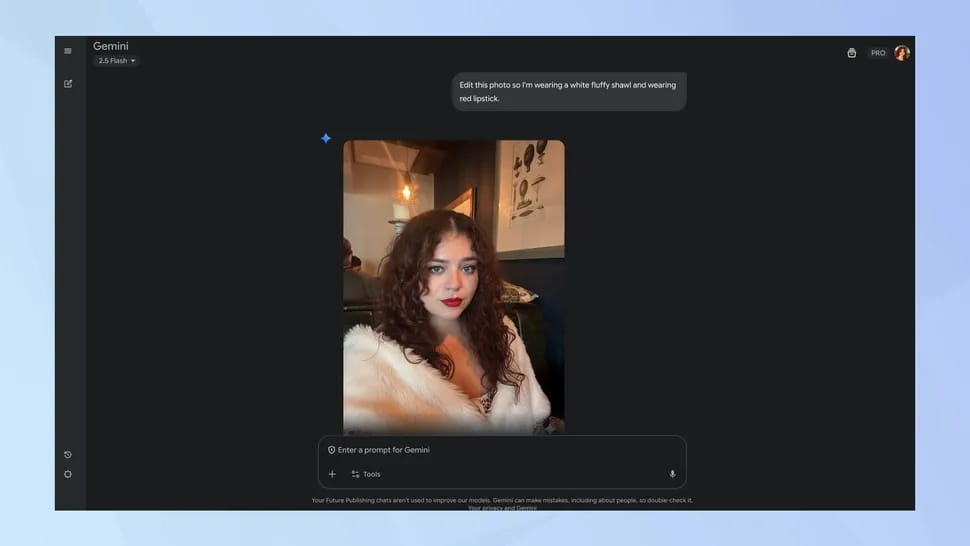Image resolution: width=970 pixels, height=546 pixels.
Task: Start a new chat via edit icon
Action: click(68, 83)
